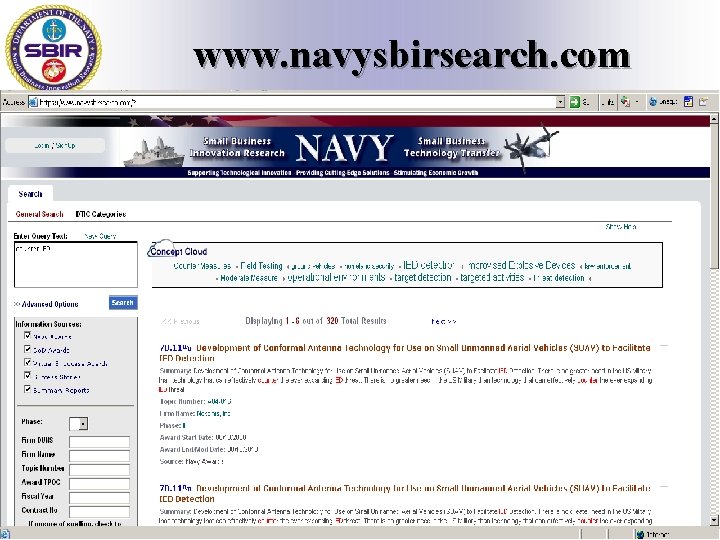
Task: Click the Concept Cloud cloud icon
Action: click(159, 248)
